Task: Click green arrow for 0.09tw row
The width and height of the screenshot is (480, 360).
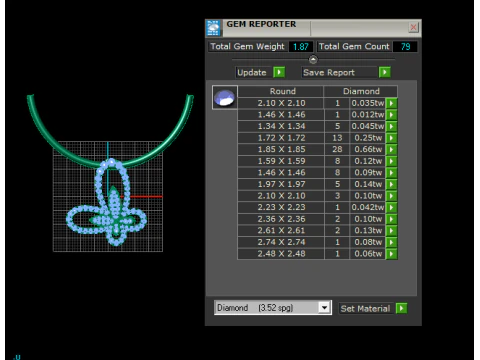Action: coord(392,173)
